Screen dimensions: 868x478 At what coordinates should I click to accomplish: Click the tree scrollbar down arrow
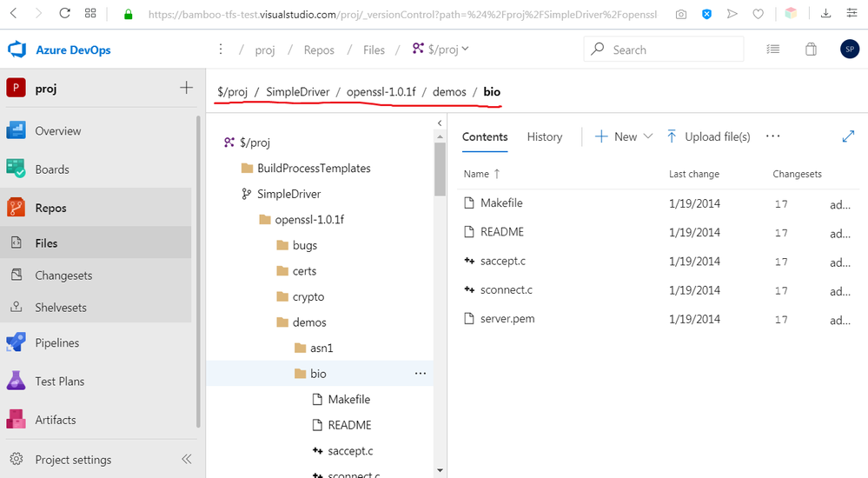[441, 470]
